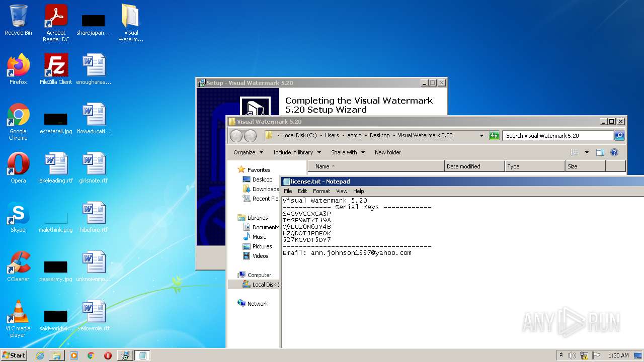Select the girlsnote.rtf document
This screenshot has height=362, width=644.
pyautogui.click(x=94, y=168)
